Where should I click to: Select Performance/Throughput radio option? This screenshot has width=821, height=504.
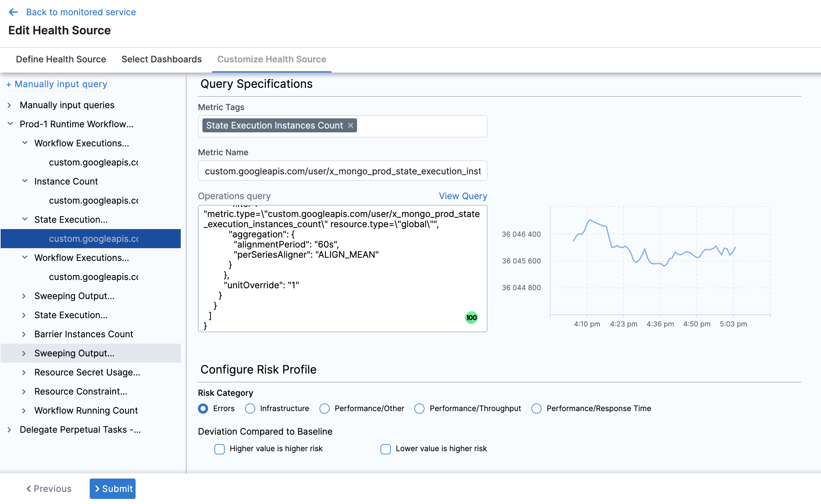[x=419, y=408]
